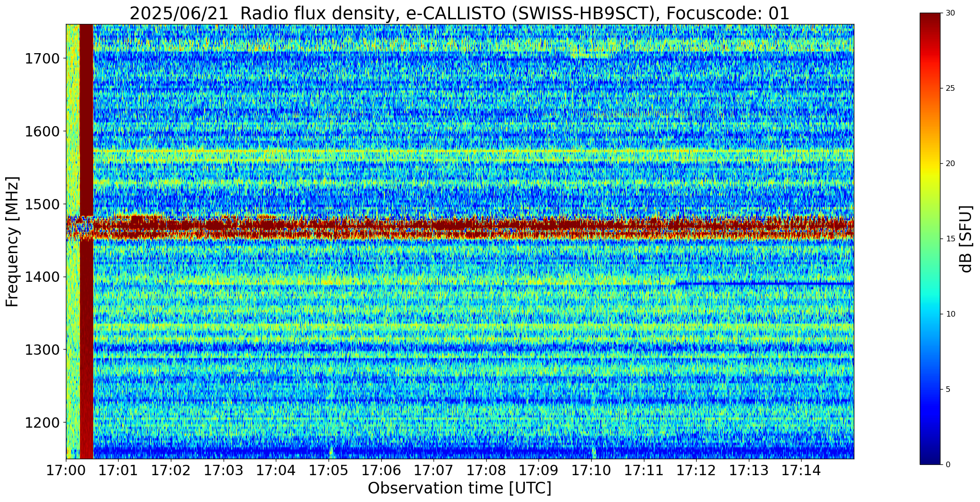Click the 17:10 time tick label
This screenshot has height=502, width=980.
click(x=591, y=470)
